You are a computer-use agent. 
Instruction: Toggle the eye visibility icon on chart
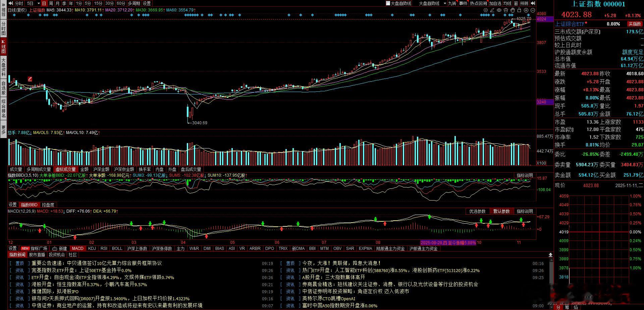[499, 10]
